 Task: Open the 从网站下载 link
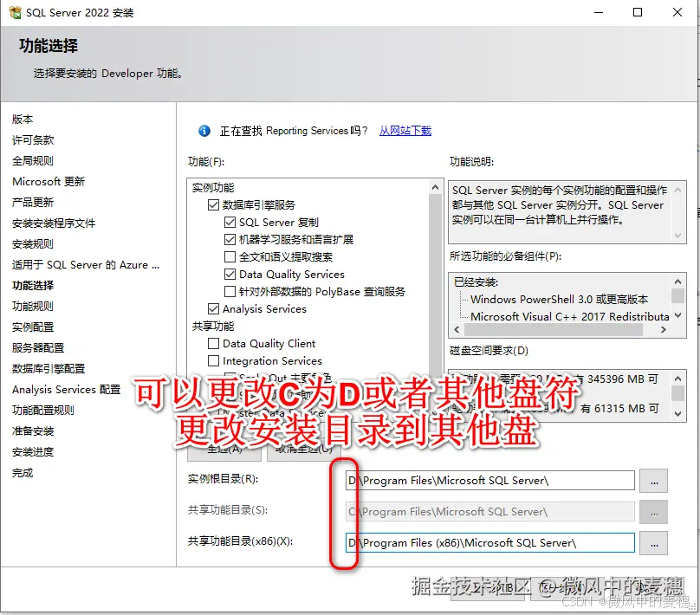pos(405,131)
